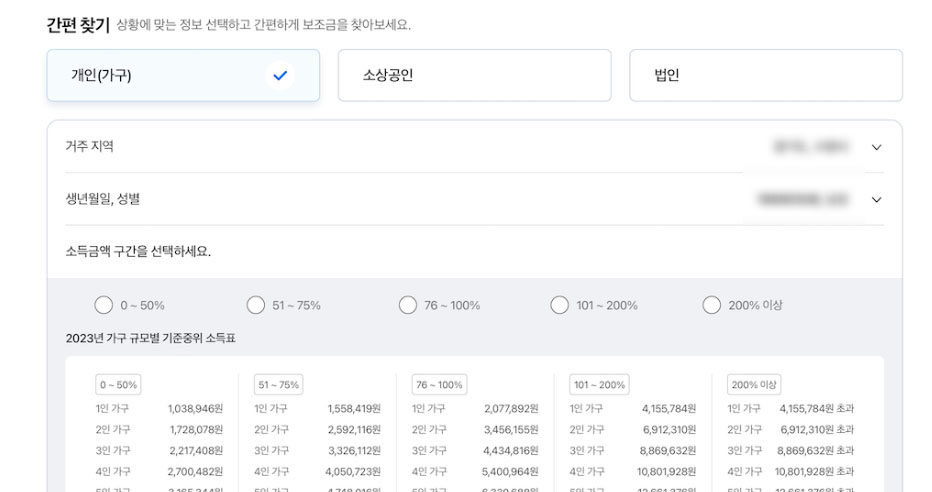Click the value 2,217,408원
The width and height of the screenshot is (932, 492).
(196, 450)
